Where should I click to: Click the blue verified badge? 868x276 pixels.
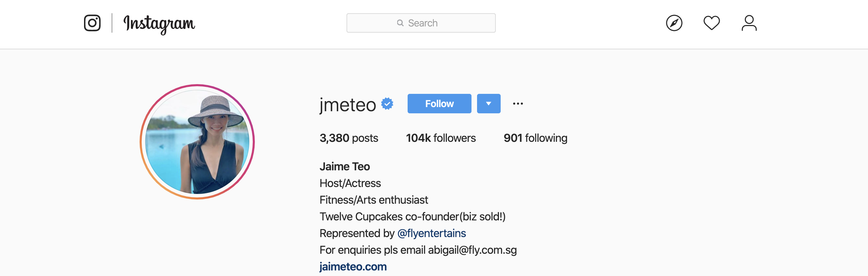click(387, 104)
